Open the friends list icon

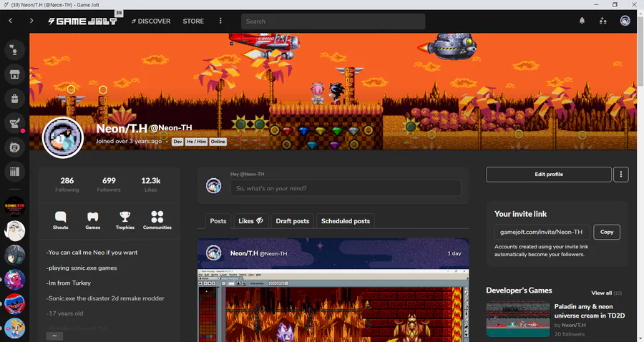603,21
